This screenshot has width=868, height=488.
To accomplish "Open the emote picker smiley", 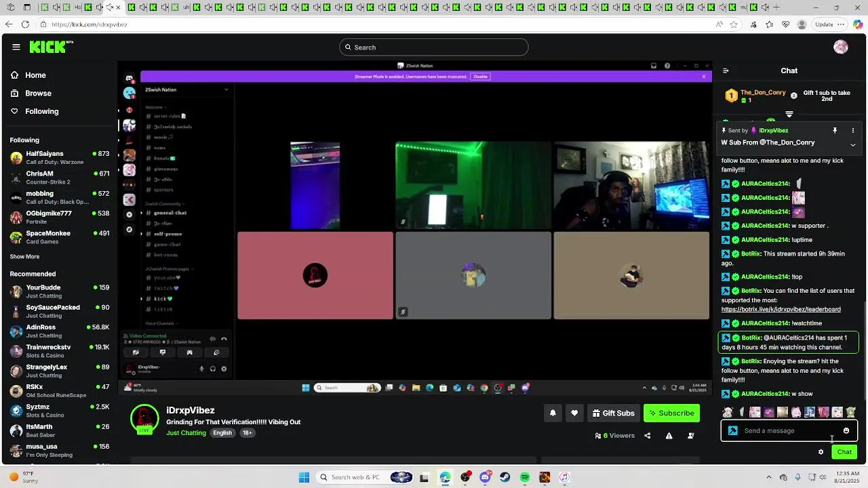I will [x=846, y=430].
